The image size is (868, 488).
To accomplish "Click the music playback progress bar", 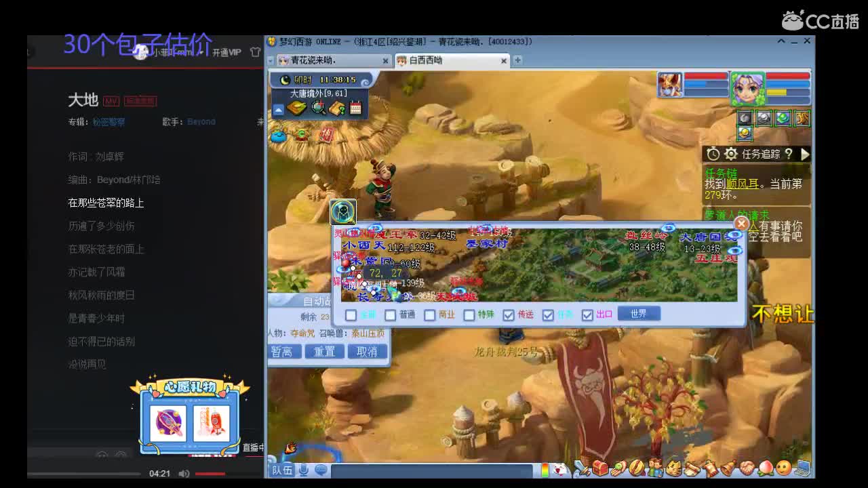I will click(x=83, y=474).
